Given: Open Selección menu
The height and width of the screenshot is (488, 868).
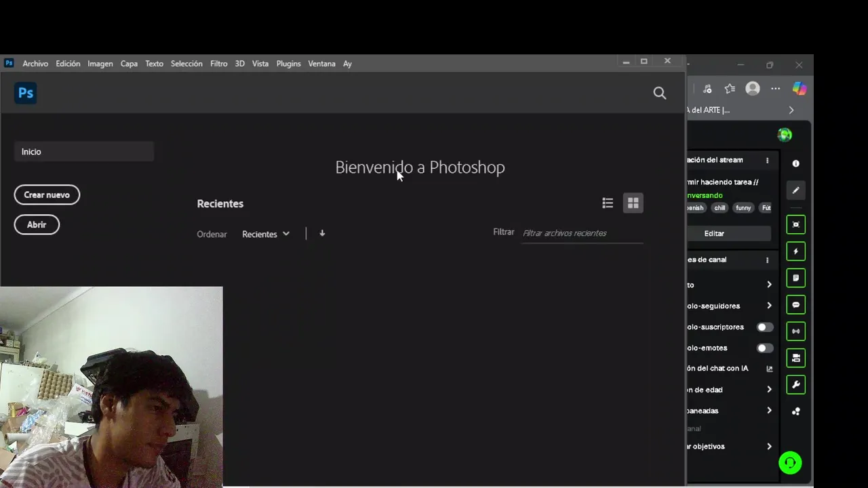Looking at the screenshot, I should point(186,64).
